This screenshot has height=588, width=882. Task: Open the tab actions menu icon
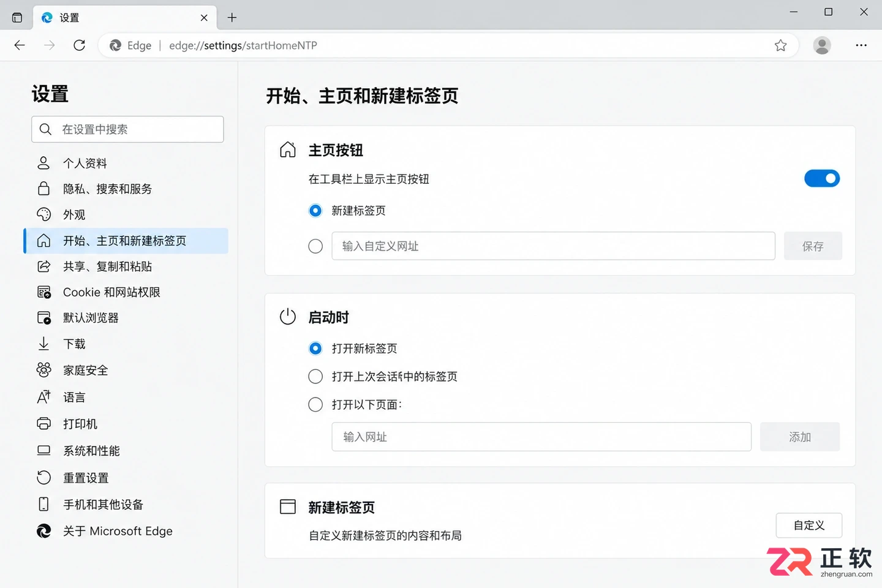pos(17,18)
